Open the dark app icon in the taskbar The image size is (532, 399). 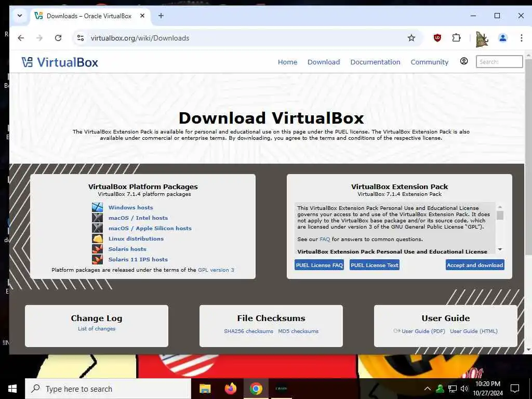coord(281,389)
